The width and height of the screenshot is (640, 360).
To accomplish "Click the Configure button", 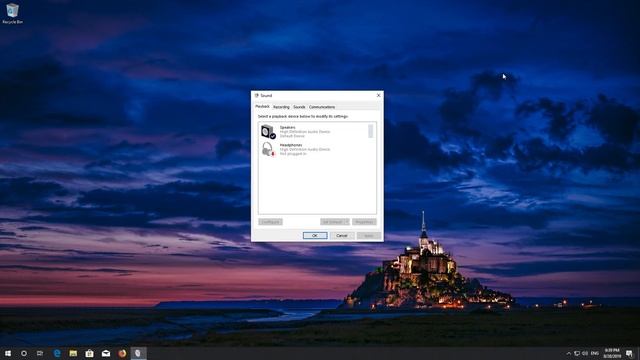I will pos(270,222).
